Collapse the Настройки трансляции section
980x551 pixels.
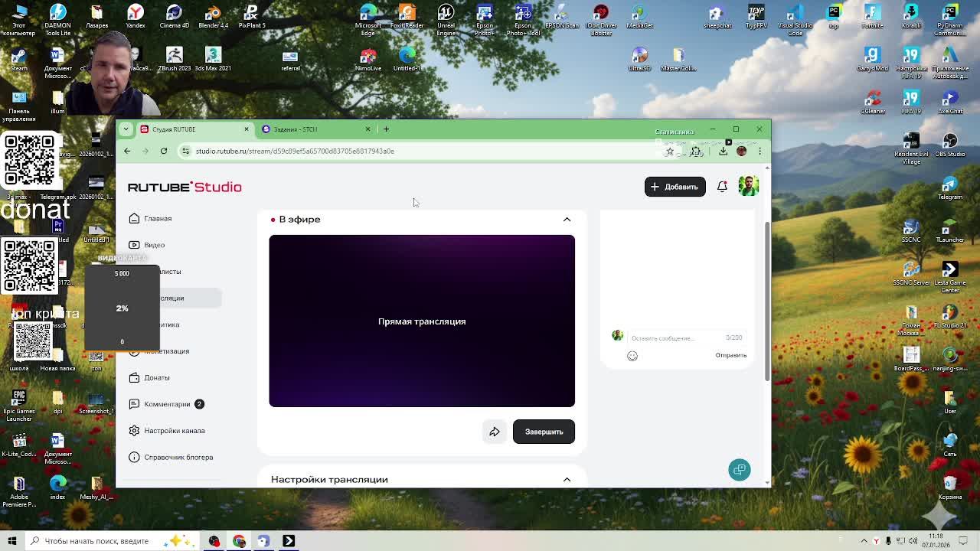pos(567,480)
